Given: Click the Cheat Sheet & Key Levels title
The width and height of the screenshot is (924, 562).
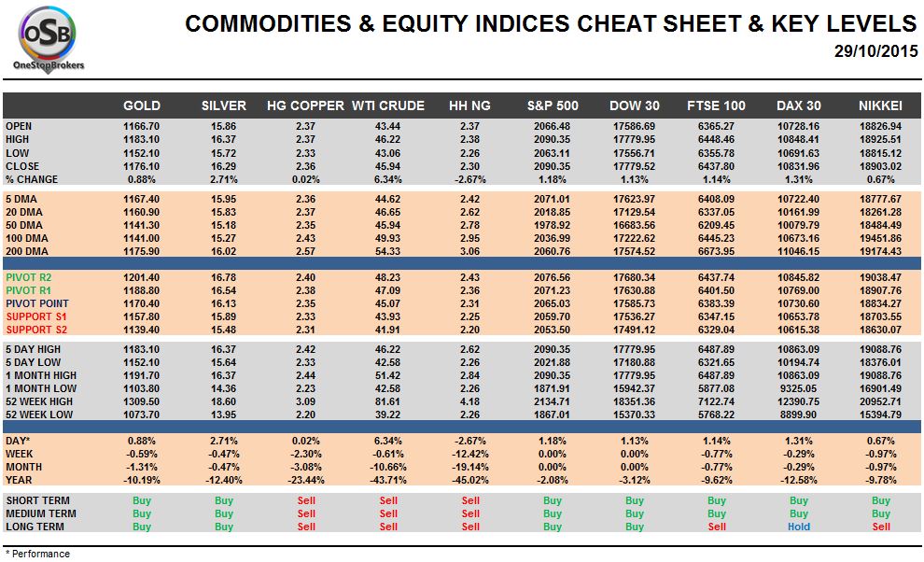Looking at the screenshot, I should click(551, 23).
